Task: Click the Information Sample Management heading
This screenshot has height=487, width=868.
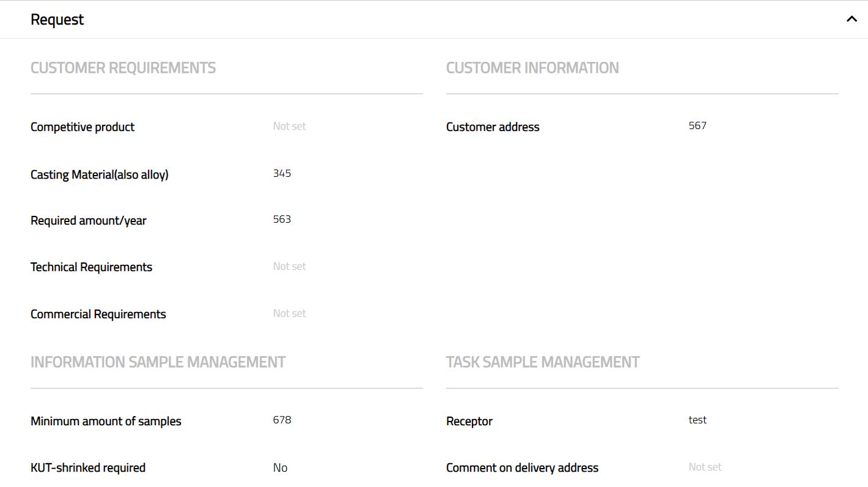Action: (158, 362)
